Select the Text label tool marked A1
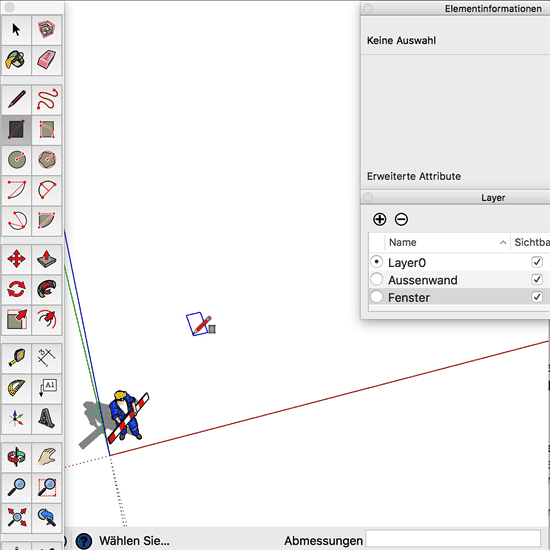Image resolution: width=550 pixels, height=550 pixels. (47, 389)
